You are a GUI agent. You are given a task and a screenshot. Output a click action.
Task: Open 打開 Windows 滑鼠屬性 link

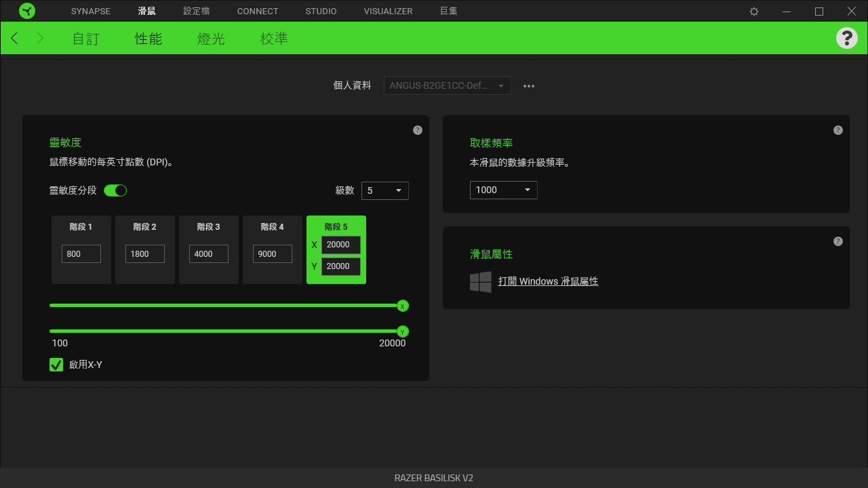point(548,281)
